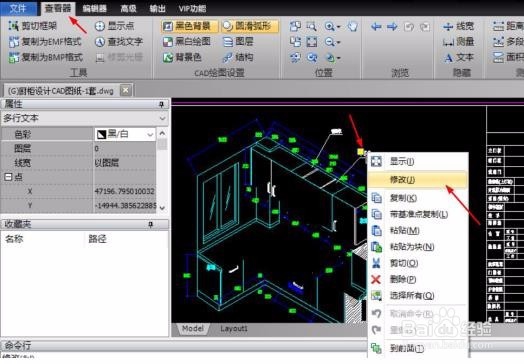Switch to the Model layout tab
The width and height of the screenshot is (524, 364).
(x=192, y=329)
